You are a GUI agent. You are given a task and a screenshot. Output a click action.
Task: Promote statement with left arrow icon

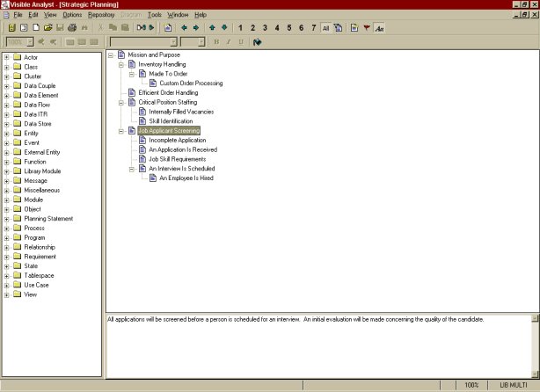(184, 28)
